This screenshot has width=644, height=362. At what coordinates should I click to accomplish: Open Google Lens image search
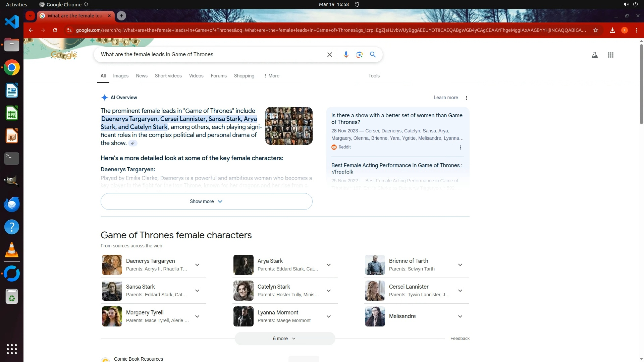359,55
